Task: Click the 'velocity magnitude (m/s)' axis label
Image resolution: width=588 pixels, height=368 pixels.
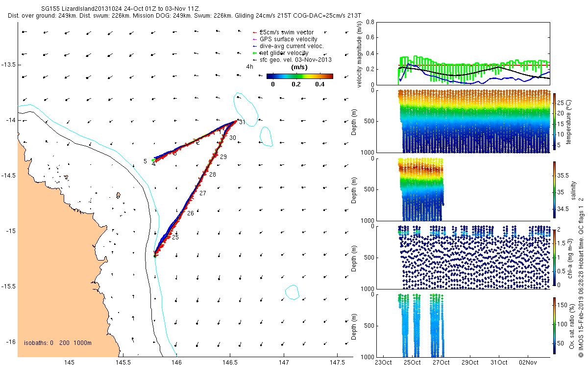Action: (360, 53)
